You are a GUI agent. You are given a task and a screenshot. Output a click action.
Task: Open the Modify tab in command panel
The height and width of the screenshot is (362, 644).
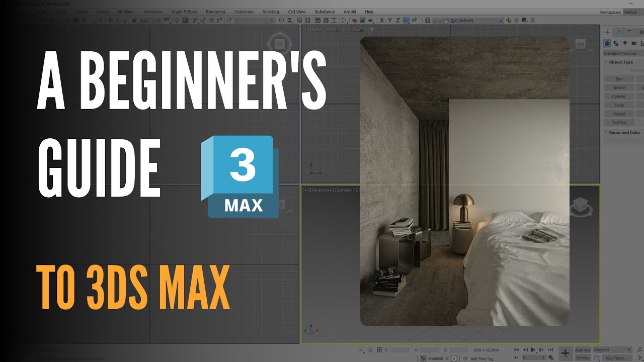pos(619,32)
